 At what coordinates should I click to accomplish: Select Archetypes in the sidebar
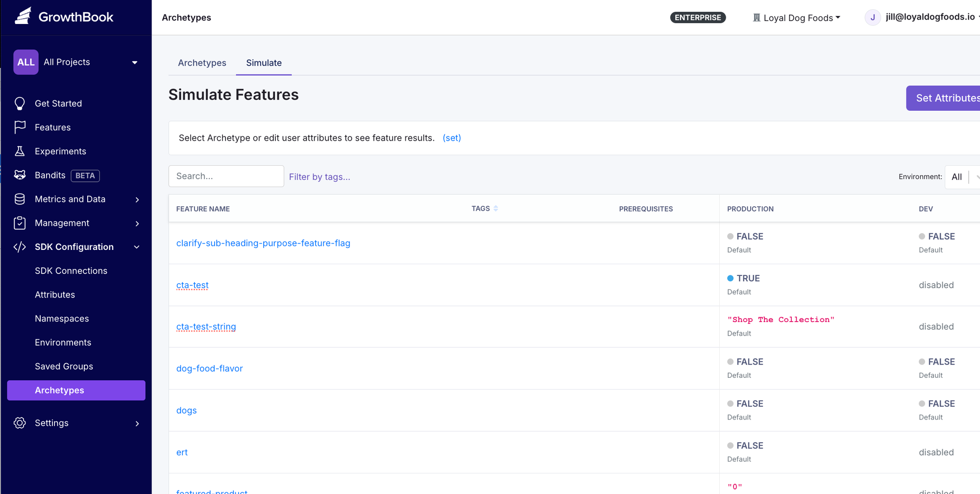tap(76, 391)
